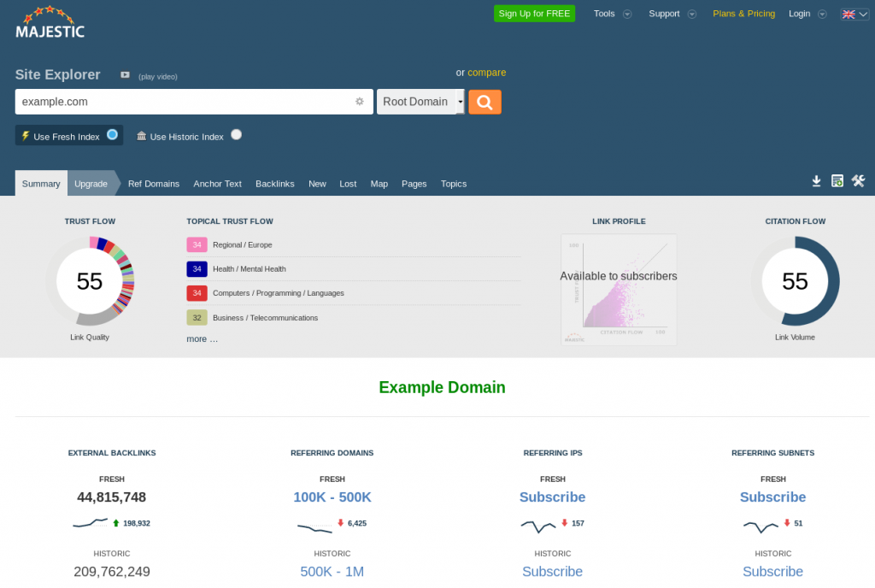Expand the Support menu arrow
This screenshot has height=588, width=875.
pos(692,14)
